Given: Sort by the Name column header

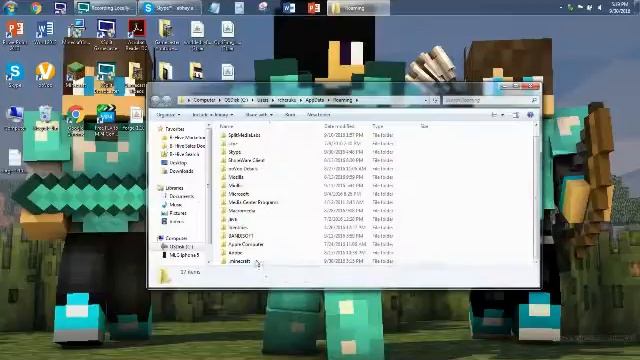Looking at the screenshot, I should point(226,127).
